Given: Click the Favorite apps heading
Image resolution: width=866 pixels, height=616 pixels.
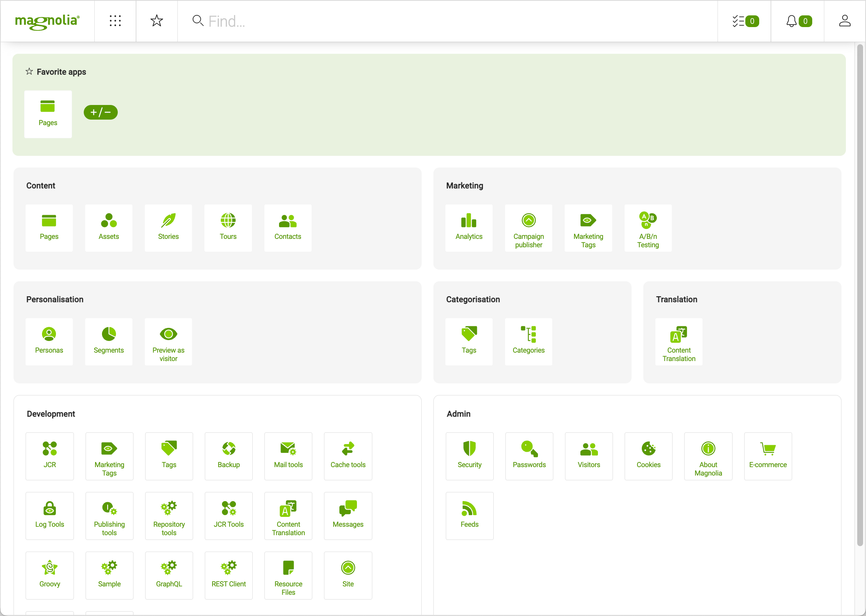Looking at the screenshot, I should pos(61,72).
